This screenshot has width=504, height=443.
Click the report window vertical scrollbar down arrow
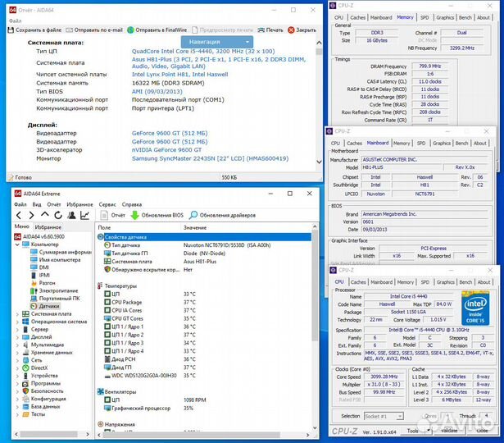(x=319, y=162)
